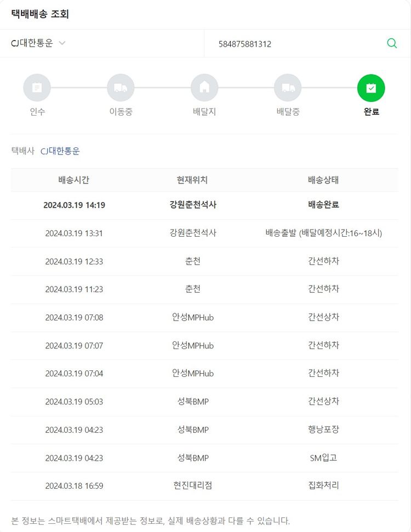Screen dimensions: 411x532
Task: Click the 집화처리 status entry
Action: (323, 485)
